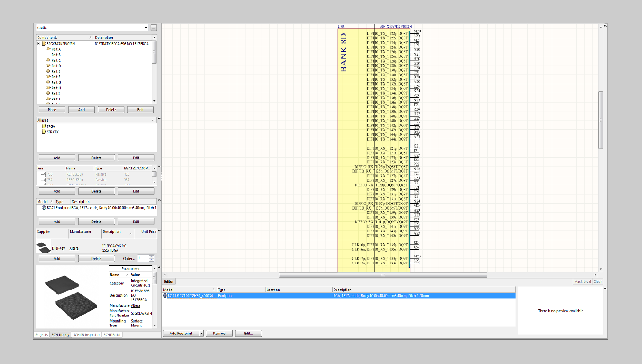Expand the 5SGXEA7K2F4012N component tree
The image size is (642, 364).
[38, 44]
